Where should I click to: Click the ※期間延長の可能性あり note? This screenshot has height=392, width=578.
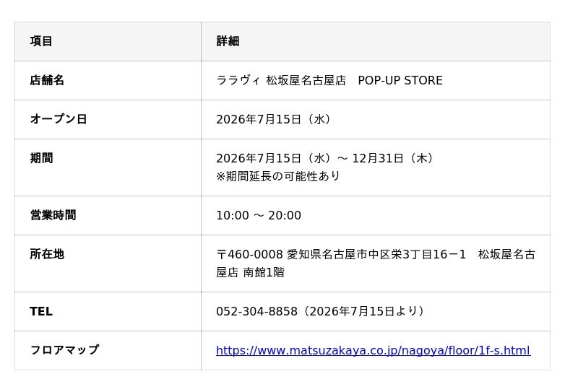278,176
